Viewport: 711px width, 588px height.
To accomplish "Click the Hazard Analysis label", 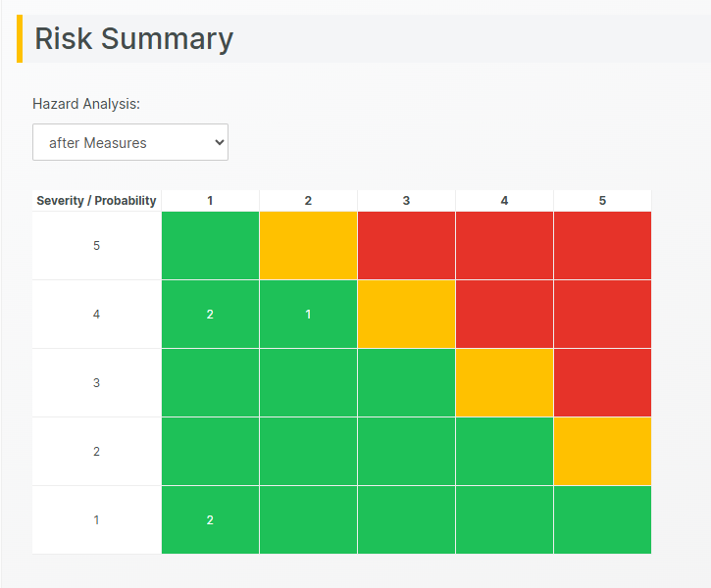I will (x=86, y=104).
